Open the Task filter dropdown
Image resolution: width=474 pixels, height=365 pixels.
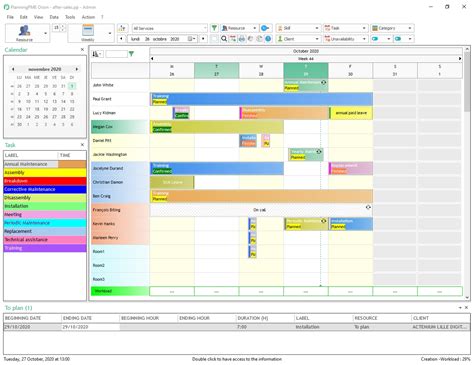point(345,28)
